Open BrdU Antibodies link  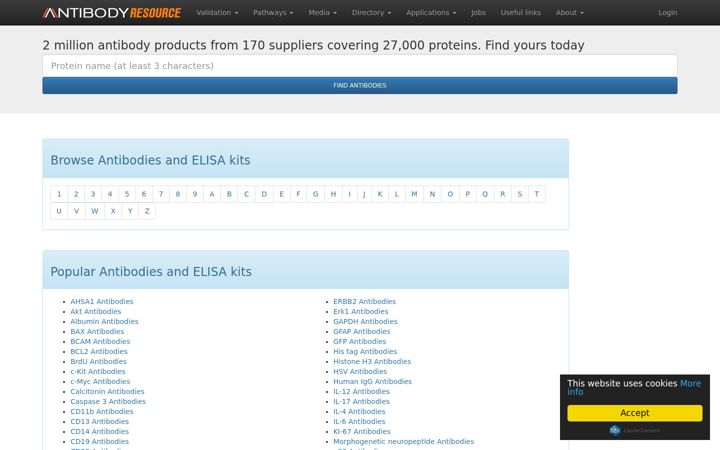(98, 361)
